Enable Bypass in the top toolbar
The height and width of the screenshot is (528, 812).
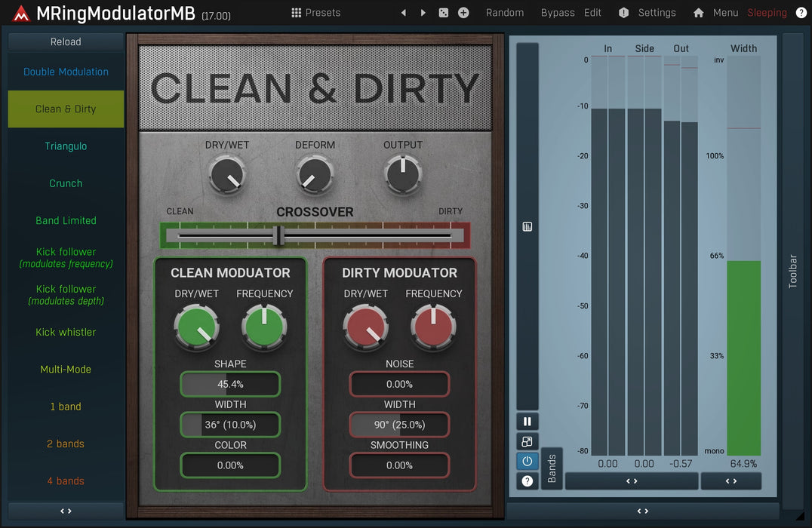tap(558, 12)
